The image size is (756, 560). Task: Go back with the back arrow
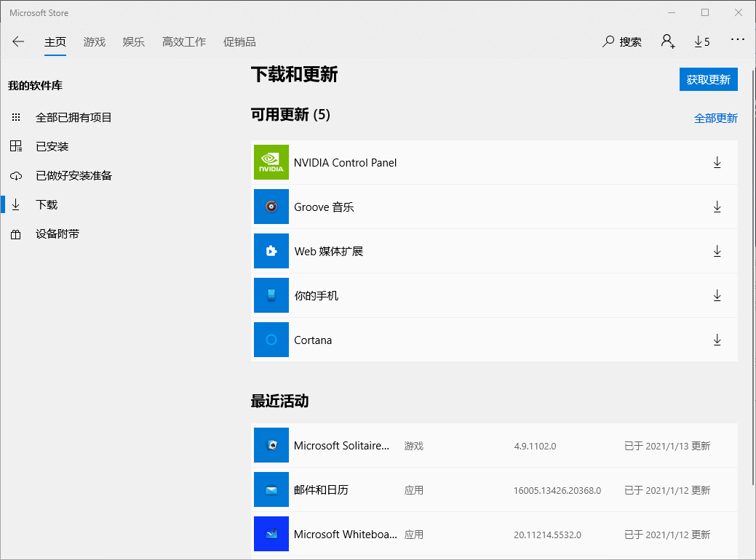pos(18,41)
